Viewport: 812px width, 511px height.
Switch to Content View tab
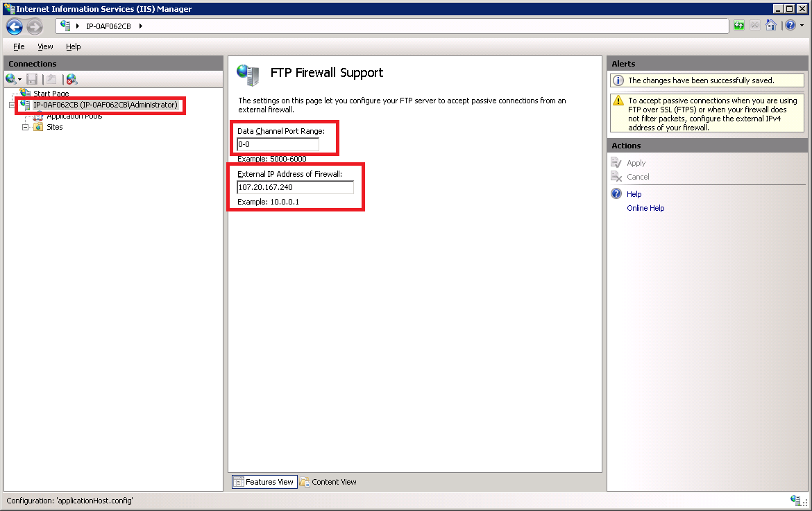point(329,482)
